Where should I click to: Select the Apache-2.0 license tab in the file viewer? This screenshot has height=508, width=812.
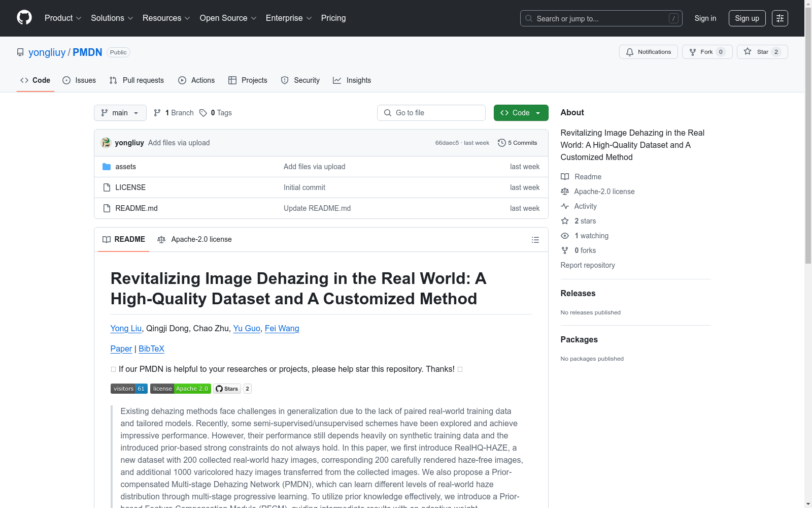coord(195,239)
